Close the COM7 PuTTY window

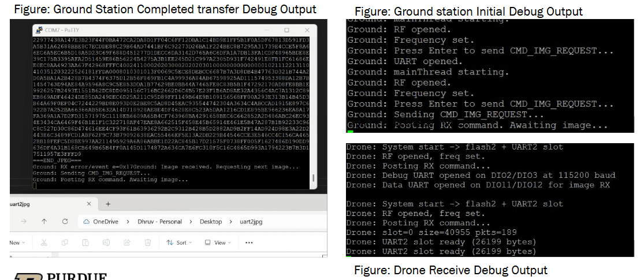coord(307,31)
